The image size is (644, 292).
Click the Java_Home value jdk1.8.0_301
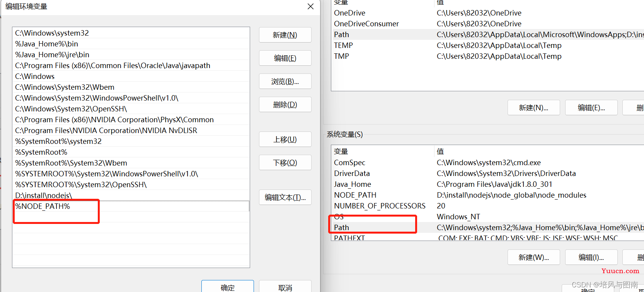(494, 184)
